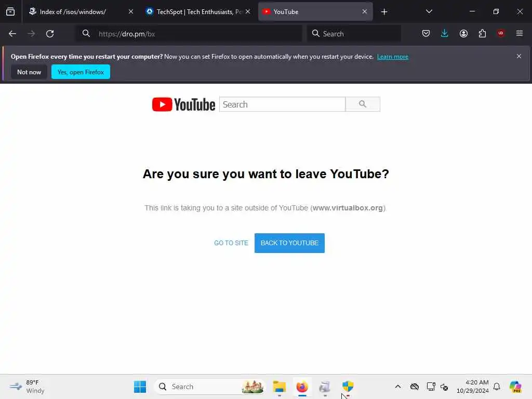532x399 pixels.
Task: Select the YouTube tab
Action: pos(315,12)
